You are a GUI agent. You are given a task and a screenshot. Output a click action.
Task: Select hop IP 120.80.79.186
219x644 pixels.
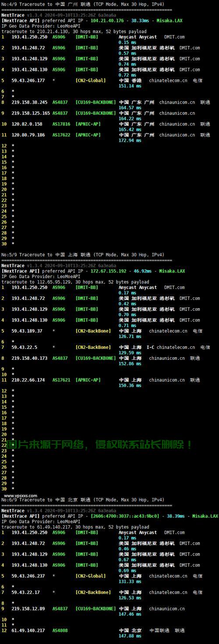[28, 135]
